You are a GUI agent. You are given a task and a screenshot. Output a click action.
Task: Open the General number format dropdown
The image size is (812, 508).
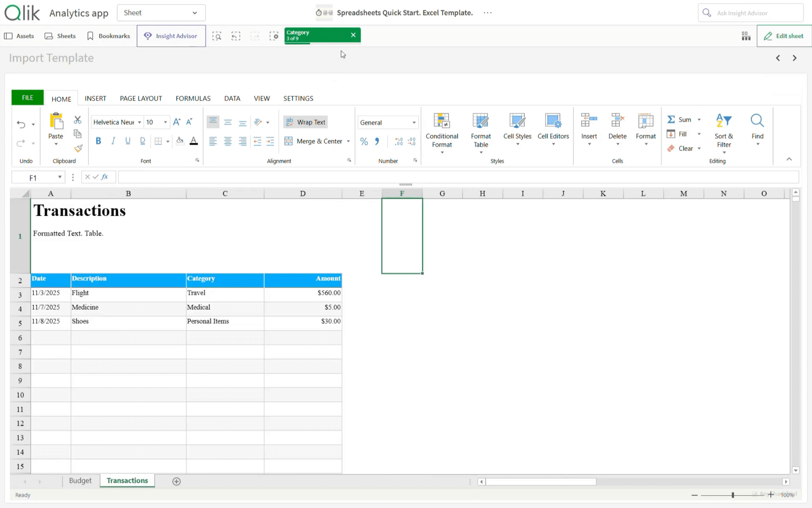coord(414,123)
